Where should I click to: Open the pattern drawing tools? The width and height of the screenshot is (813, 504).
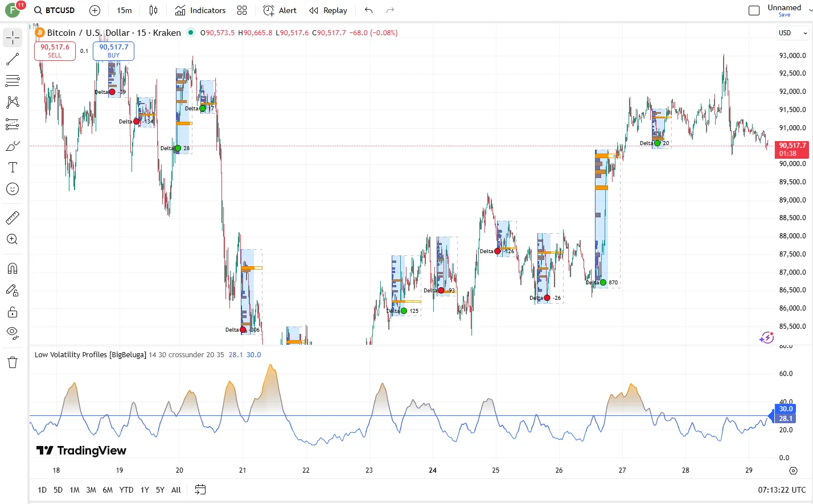13,102
